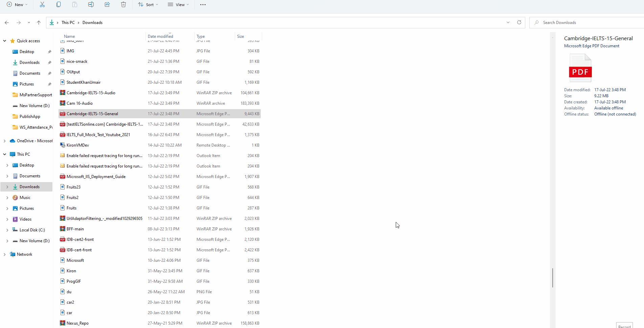The width and height of the screenshot is (644, 328).
Task: Expand the Music folder node
Action: click(7, 198)
